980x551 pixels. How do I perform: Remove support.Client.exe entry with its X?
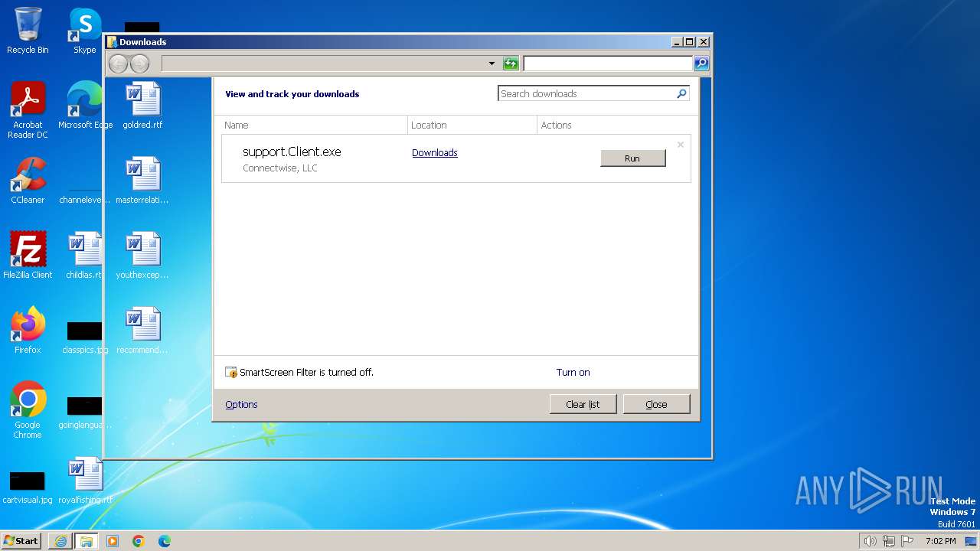point(680,145)
